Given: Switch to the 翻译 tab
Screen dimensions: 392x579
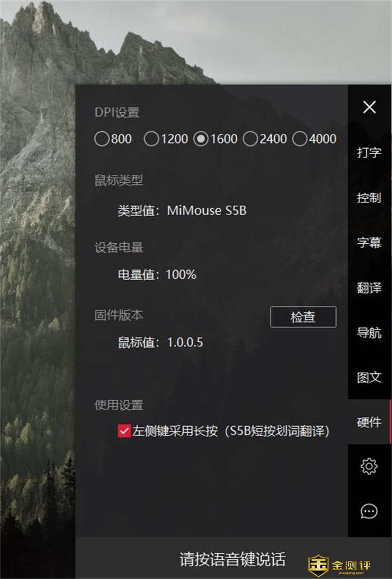Looking at the screenshot, I should [369, 288].
